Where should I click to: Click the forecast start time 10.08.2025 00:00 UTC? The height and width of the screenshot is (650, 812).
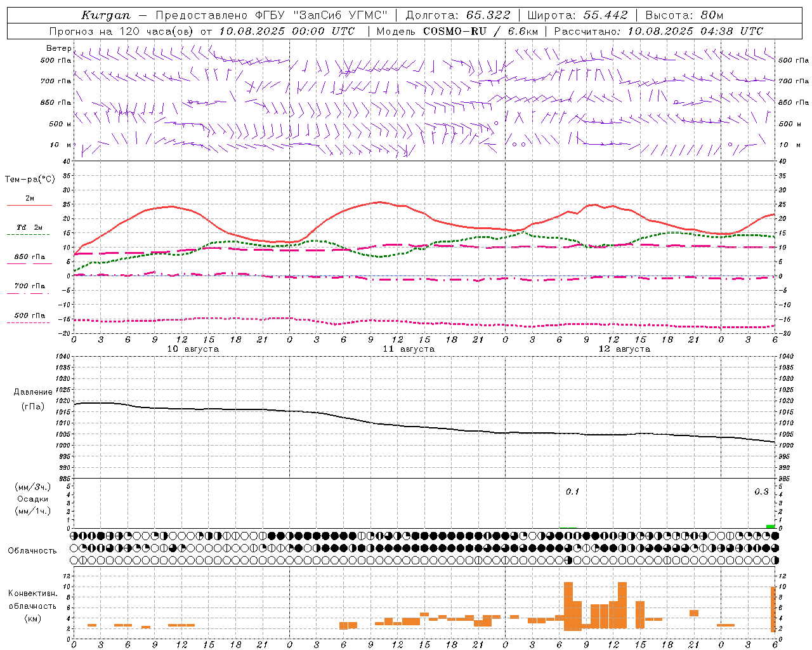click(x=287, y=31)
